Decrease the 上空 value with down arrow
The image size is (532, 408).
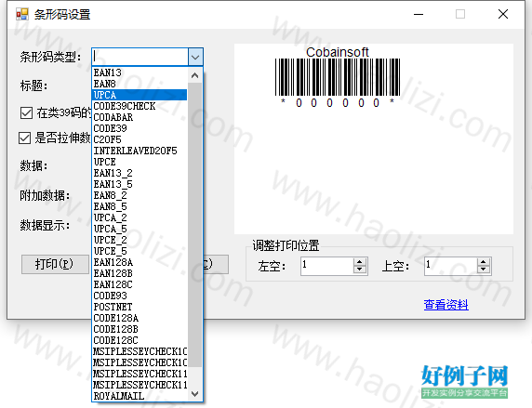click(483, 270)
